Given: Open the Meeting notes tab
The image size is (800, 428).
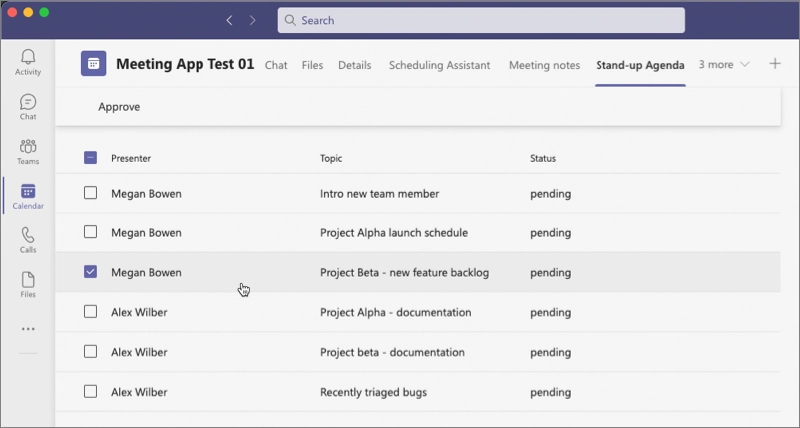Looking at the screenshot, I should tap(544, 65).
